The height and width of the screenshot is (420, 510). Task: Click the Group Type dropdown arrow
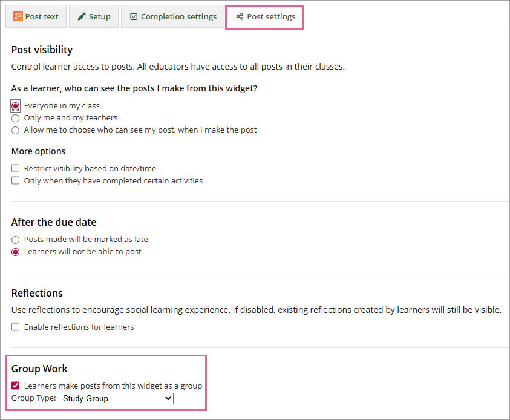(x=168, y=399)
